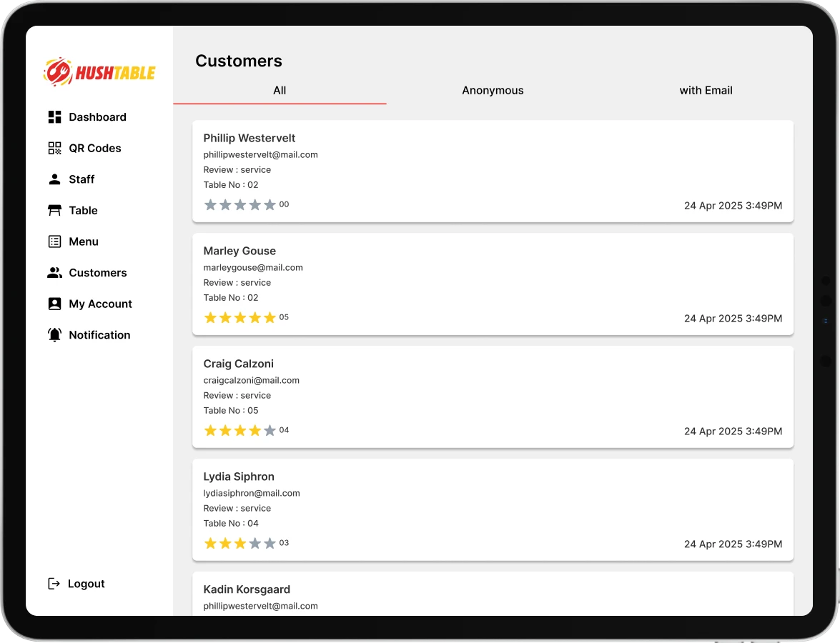Go to QR Codes section

click(x=95, y=148)
